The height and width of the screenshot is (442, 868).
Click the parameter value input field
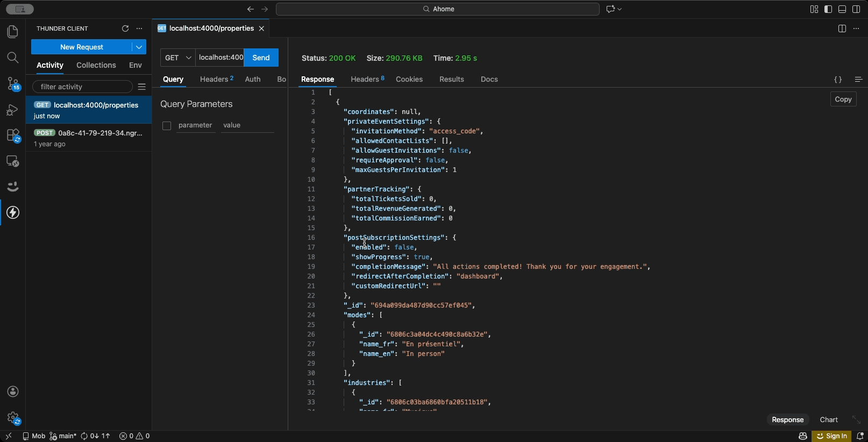pyautogui.click(x=248, y=125)
